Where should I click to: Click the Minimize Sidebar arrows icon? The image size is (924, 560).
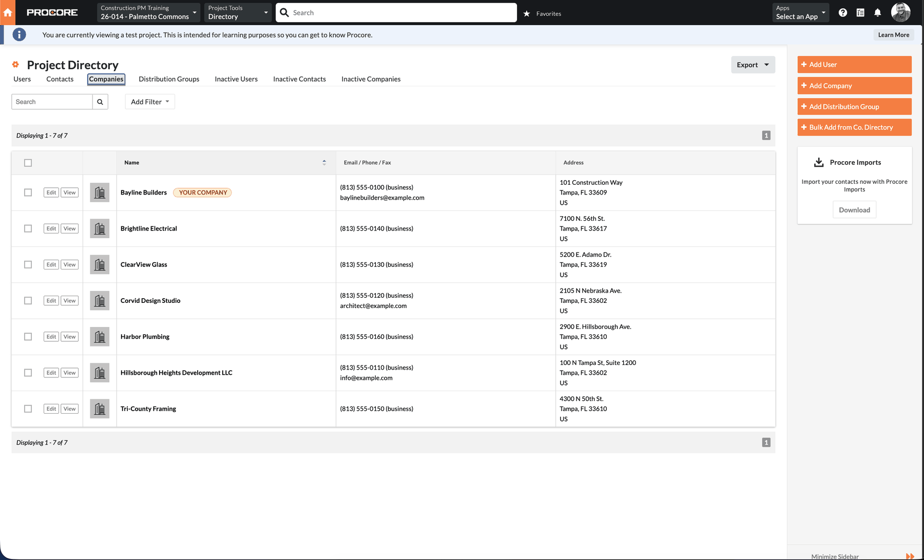[910, 556]
